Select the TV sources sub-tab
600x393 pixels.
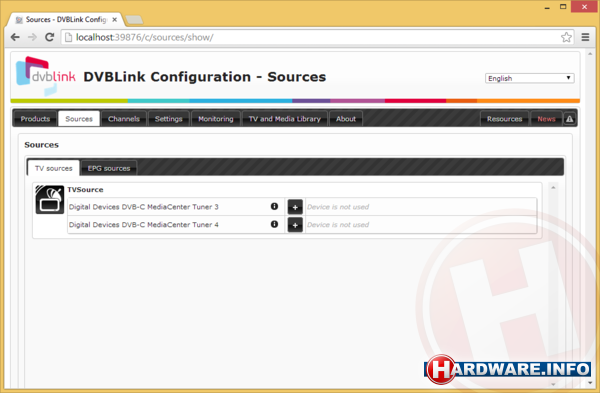pos(54,168)
